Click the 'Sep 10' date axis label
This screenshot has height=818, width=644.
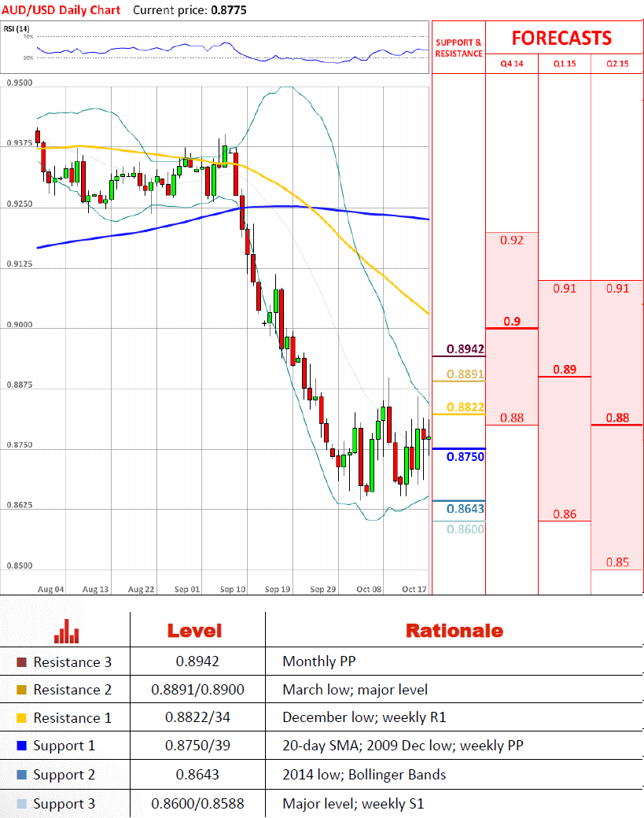(233, 589)
